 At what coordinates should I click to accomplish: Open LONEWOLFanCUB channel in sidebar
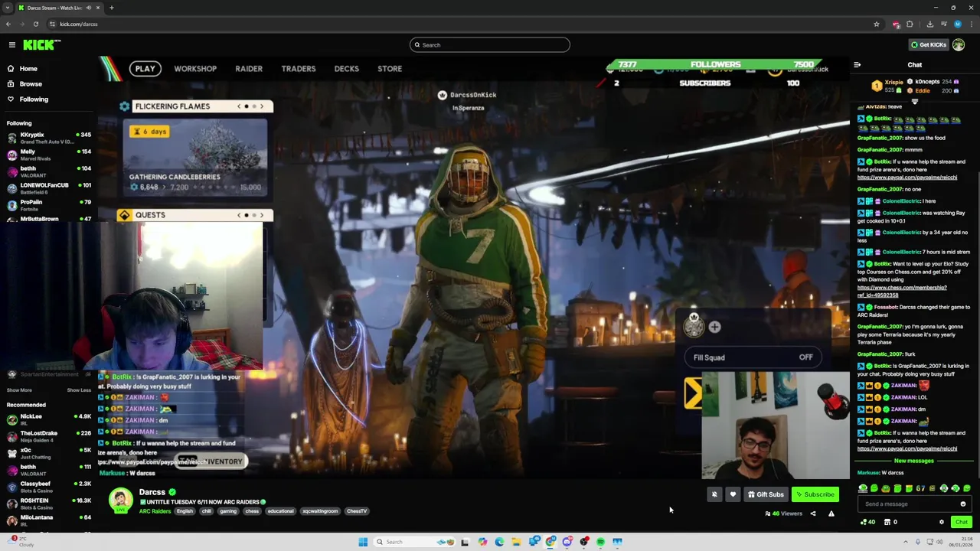[49, 188]
